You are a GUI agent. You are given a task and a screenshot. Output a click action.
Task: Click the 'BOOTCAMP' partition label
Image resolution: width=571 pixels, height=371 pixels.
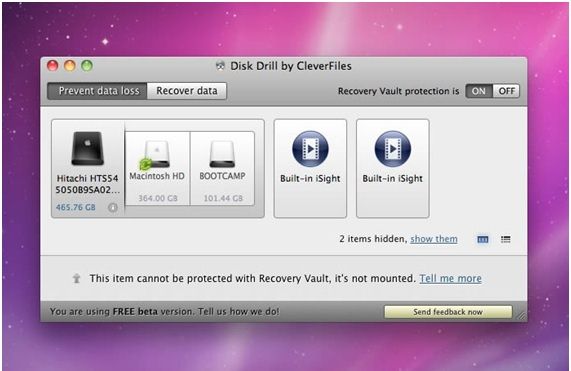pos(222,176)
